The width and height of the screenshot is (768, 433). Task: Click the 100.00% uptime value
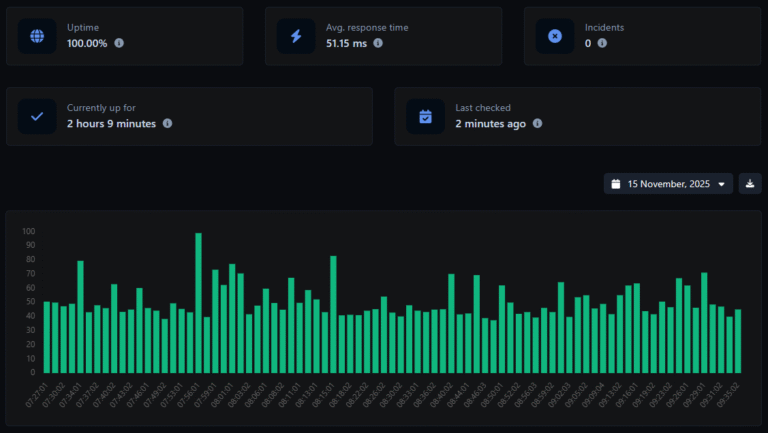pos(87,43)
